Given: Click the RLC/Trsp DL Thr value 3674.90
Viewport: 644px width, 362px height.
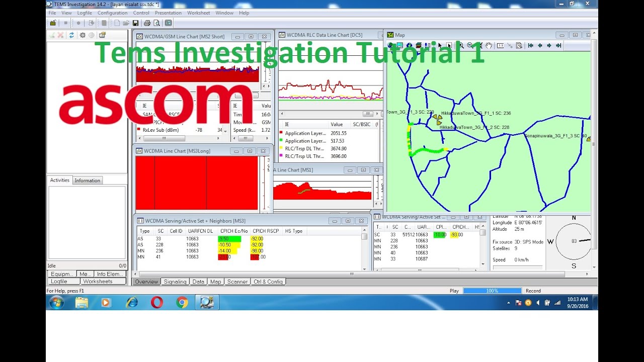Looking at the screenshot, I should click(339, 149).
